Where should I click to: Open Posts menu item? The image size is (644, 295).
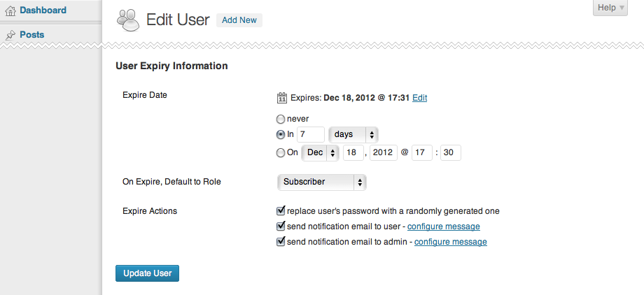pyautogui.click(x=31, y=35)
